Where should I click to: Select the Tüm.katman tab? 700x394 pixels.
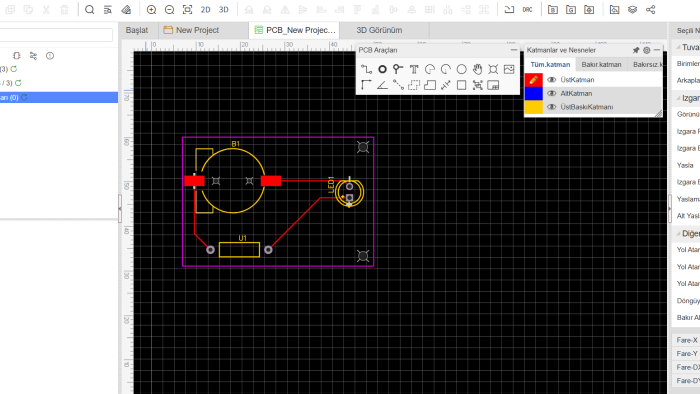(550, 64)
